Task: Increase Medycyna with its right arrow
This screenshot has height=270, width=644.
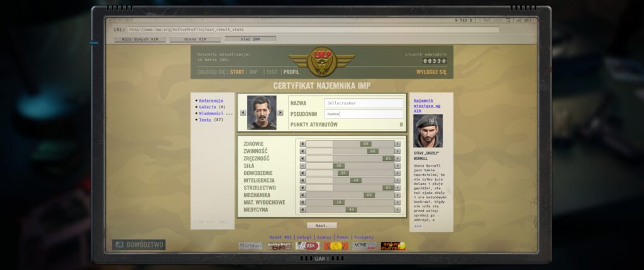Action: pyautogui.click(x=397, y=210)
